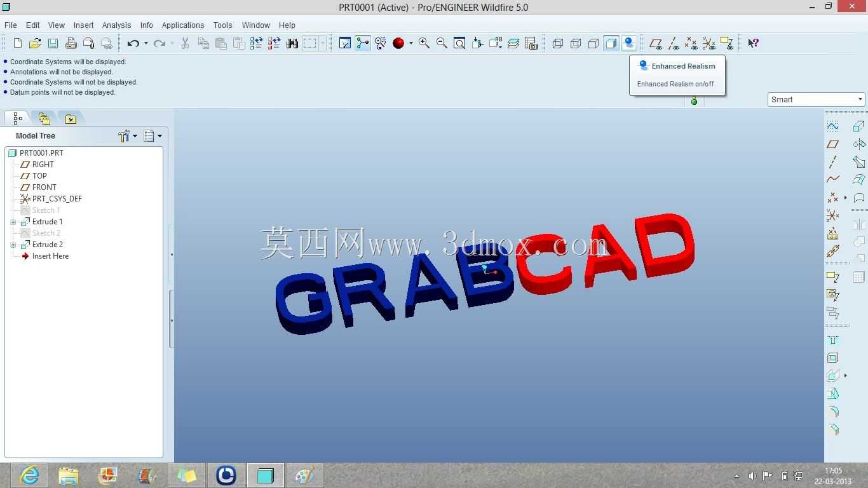Open the Analysis menu
Image resolution: width=868 pixels, height=488 pixels.
click(x=117, y=25)
